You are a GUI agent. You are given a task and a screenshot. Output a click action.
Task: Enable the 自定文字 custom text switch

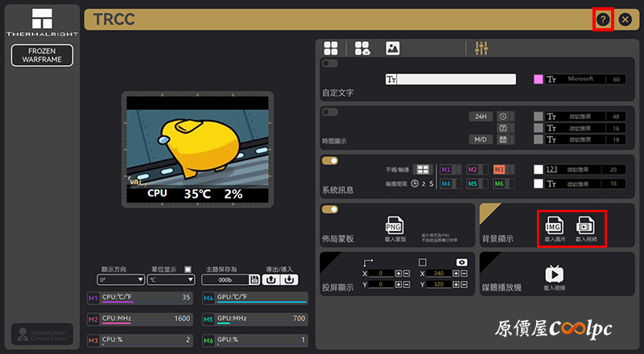click(x=330, y=64)
